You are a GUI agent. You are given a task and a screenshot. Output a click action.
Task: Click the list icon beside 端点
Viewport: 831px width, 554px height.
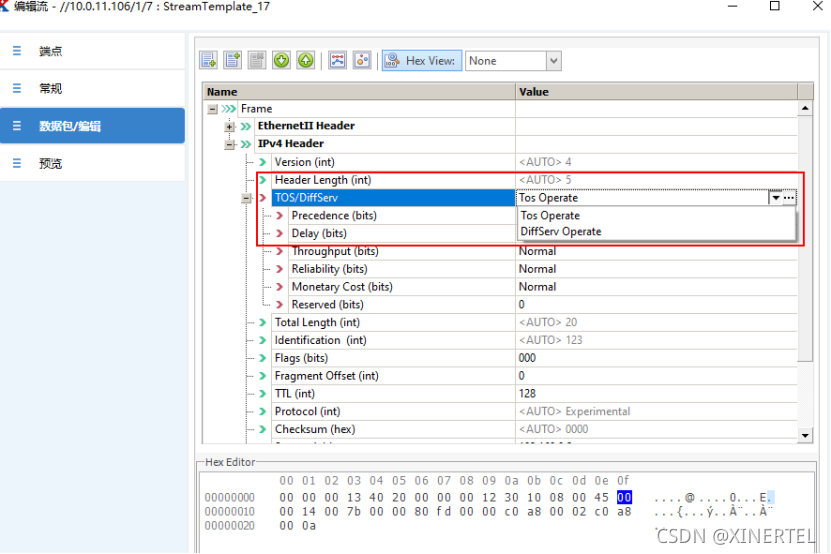tap(17, 51)
